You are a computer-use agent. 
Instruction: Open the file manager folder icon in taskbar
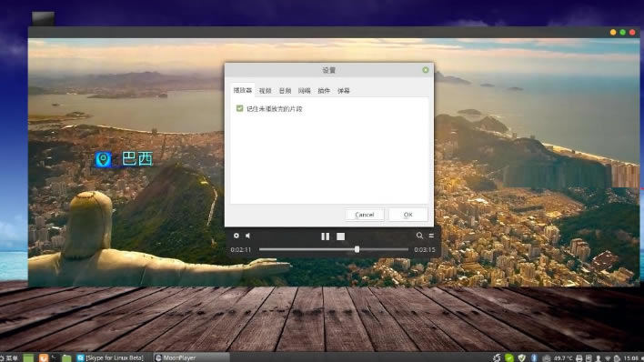coord(66,357)
